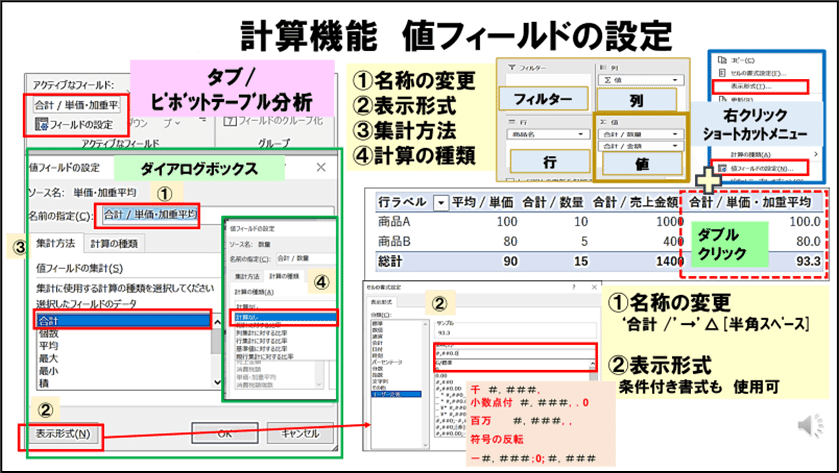This screenshot has width=839, height=473.
Task: Choose 値フィールドの設定(N)... in context menu
Action: coord(761,168)
